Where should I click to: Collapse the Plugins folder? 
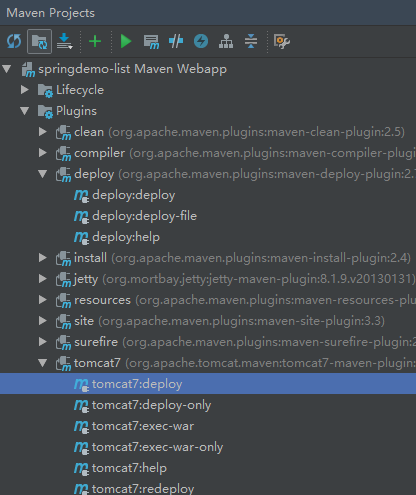25,111
